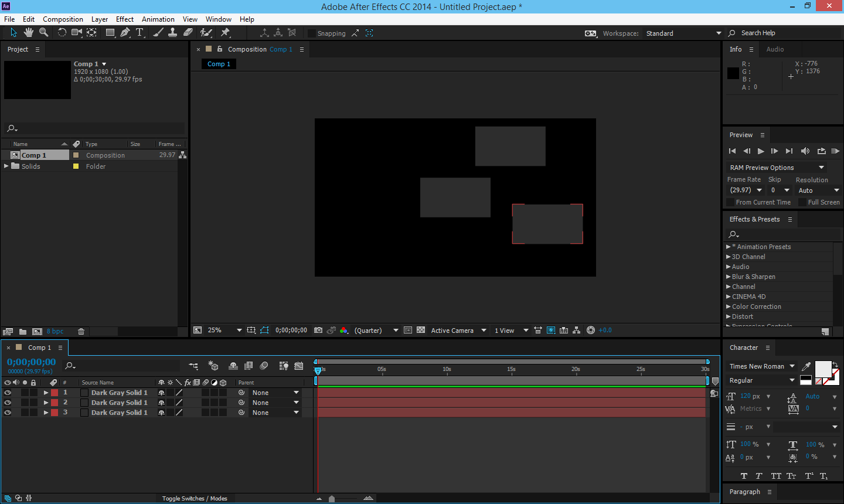
Task: Enable From Current Time checkbox
Action: (x=730, y=202)
